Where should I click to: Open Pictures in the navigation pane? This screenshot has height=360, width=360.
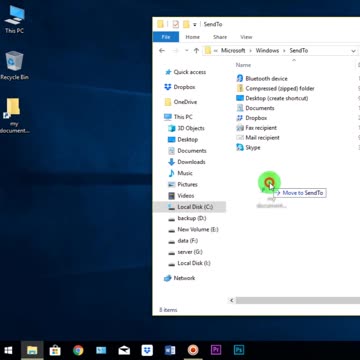coord(183,184)
